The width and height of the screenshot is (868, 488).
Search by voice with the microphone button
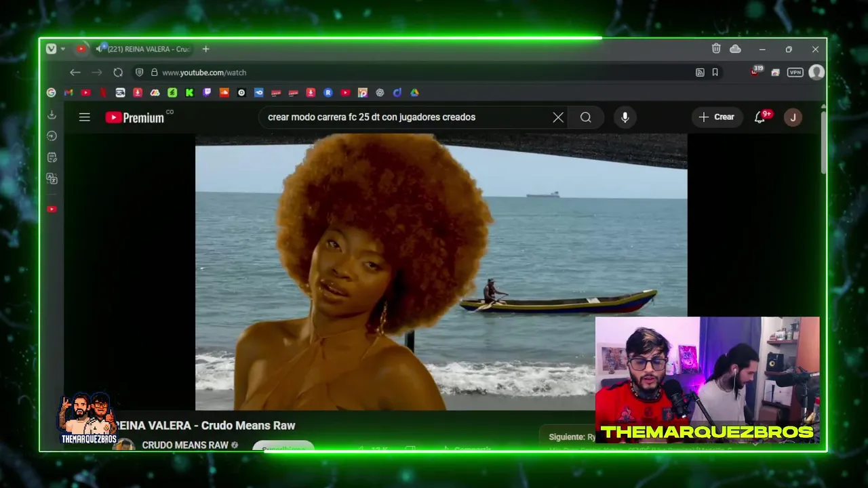(x=625, y=117)
